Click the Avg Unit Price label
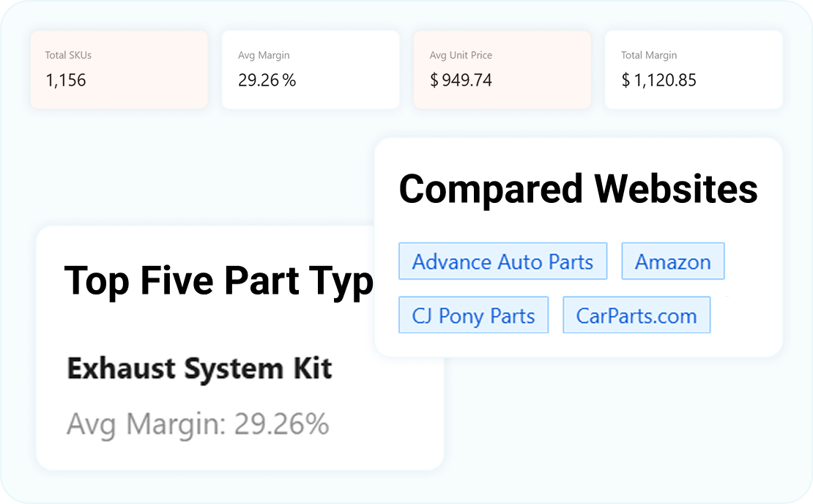The image size is (813, 504). coord(461,55)
